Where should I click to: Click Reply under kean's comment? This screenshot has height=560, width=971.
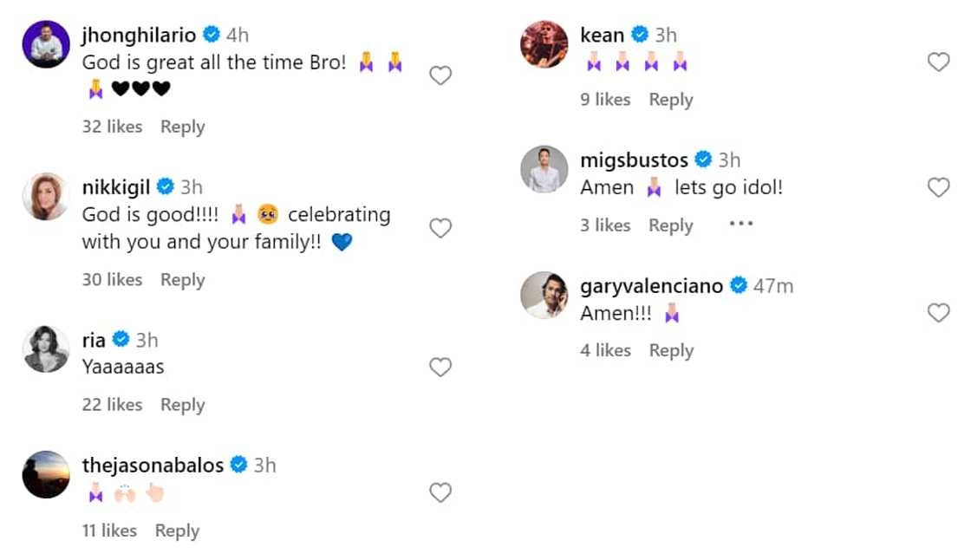670,99
